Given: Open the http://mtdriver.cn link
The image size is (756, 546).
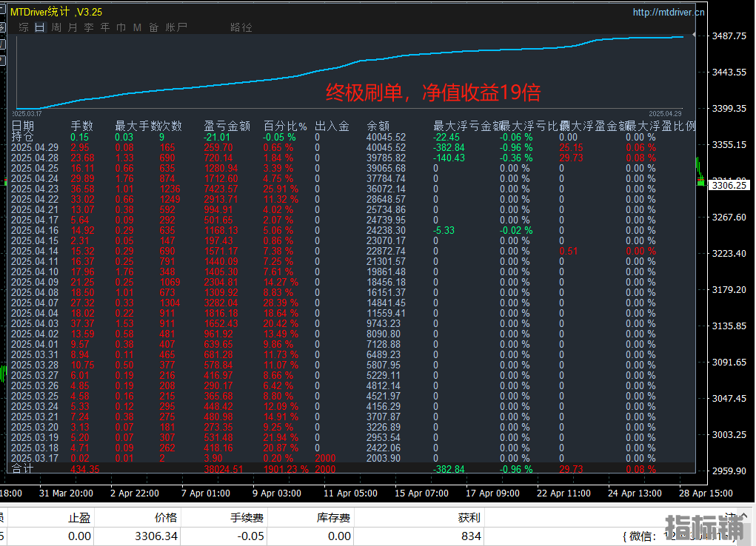Looking at the screenshot, I should click(668, 12).
